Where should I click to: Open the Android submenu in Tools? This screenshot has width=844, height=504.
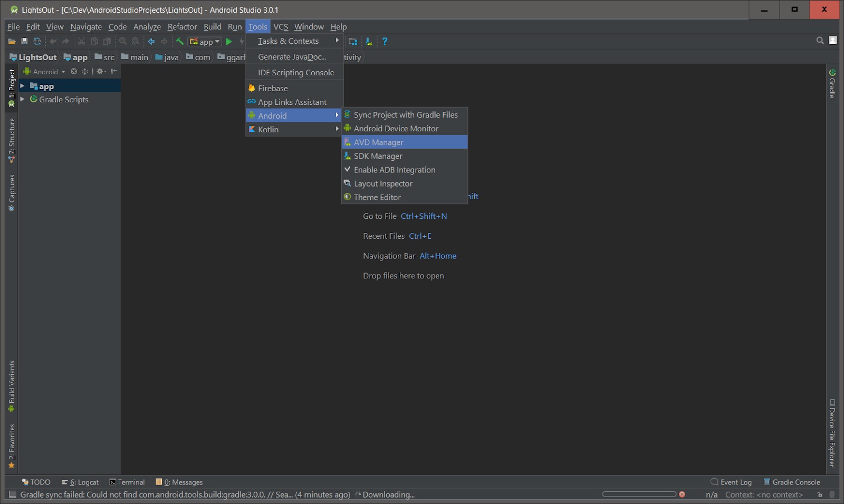[294, 115]
